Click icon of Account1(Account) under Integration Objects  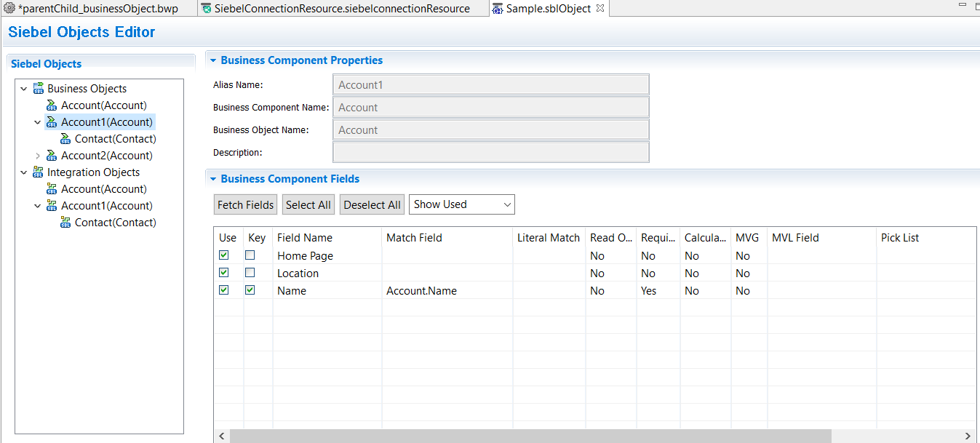tap(52, 206)
